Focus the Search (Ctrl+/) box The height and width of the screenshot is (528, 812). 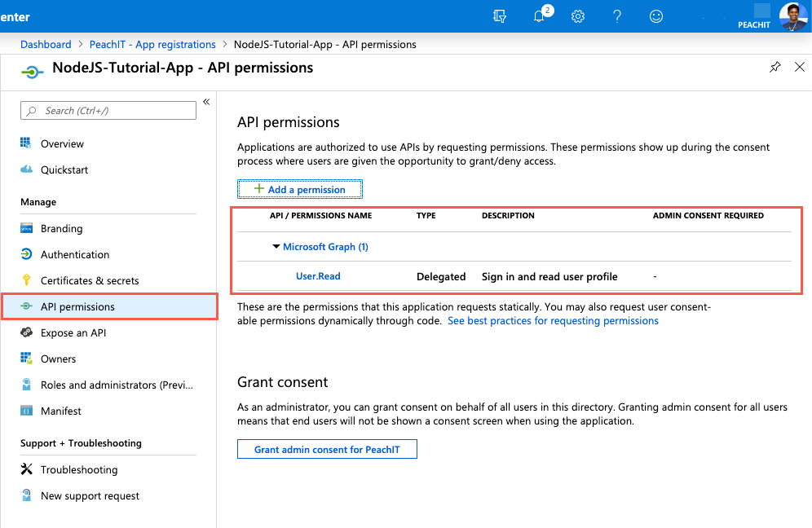[108, 110]
